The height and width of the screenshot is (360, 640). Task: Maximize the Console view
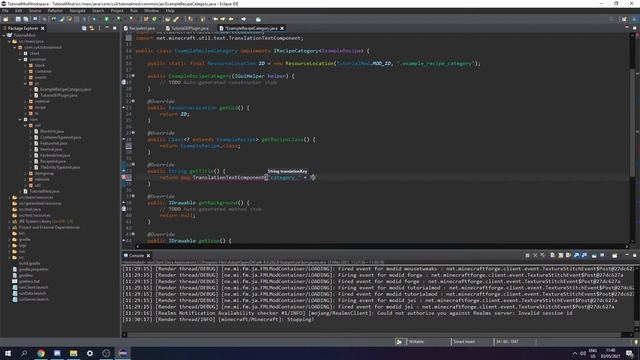tap(635, 256)
